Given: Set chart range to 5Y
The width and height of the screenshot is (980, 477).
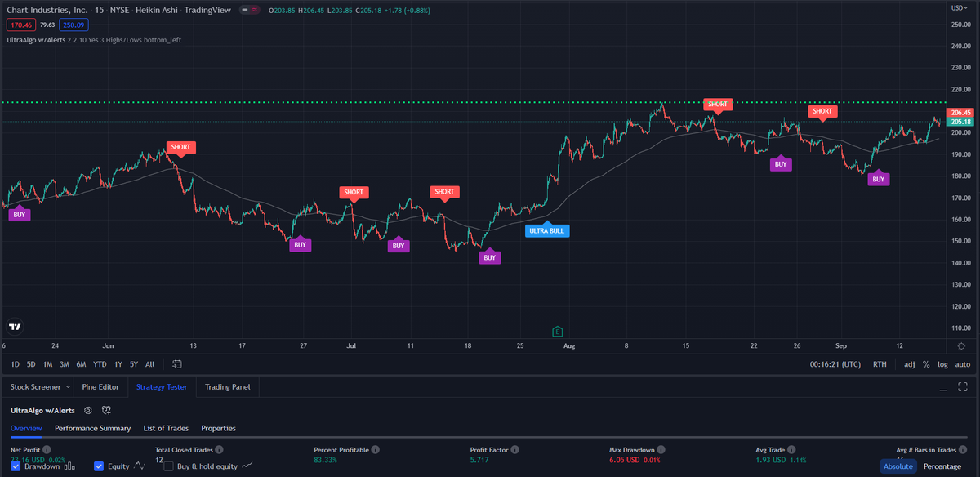Looking at the screenshot, I should (x=134, y=364).
